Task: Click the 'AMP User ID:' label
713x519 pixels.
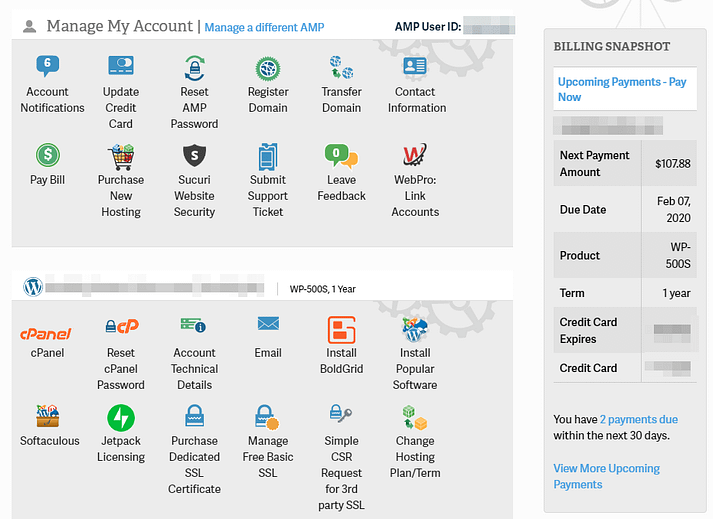Action: (427, 26)
